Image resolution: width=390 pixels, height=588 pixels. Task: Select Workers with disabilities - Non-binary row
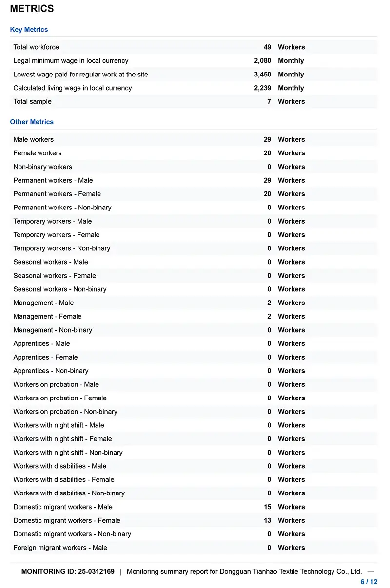coord(194,493)
